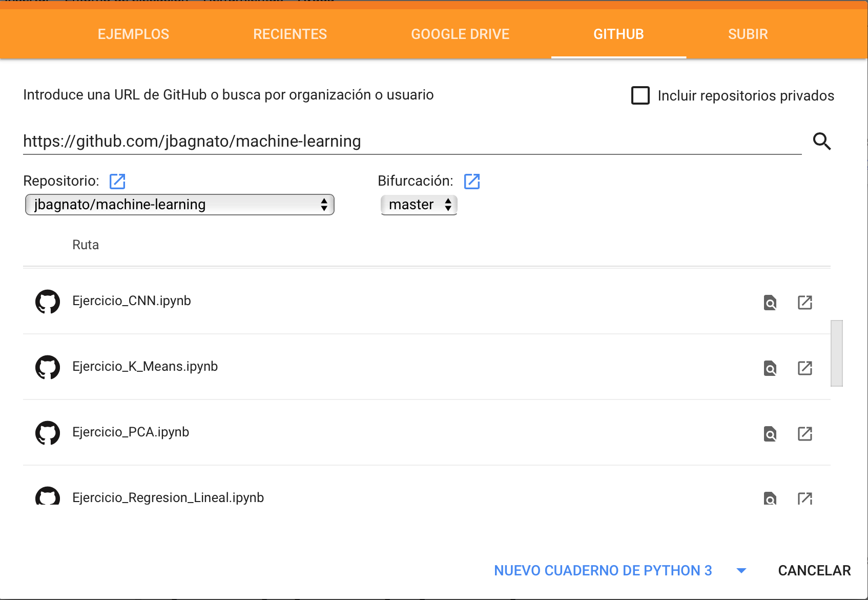This screenshot has height=600, width=868.
Task: Click GitHub logo beside Ejercicio_PCA.ipynb
Action: tap(48, 433)
